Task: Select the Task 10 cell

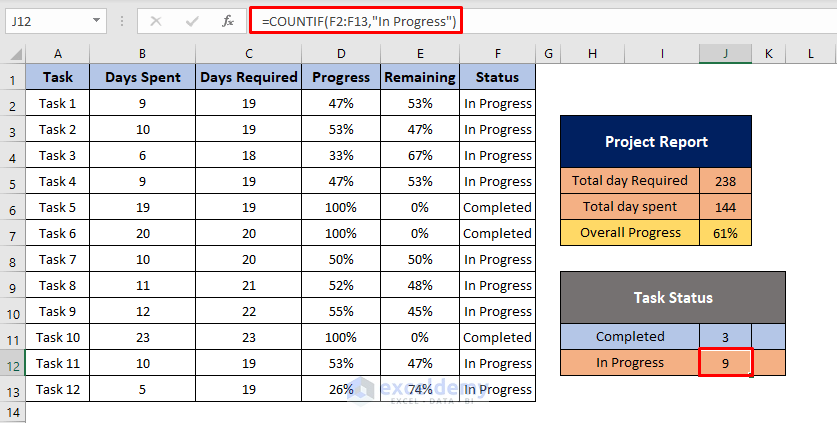Action: [x=58, y=338]
